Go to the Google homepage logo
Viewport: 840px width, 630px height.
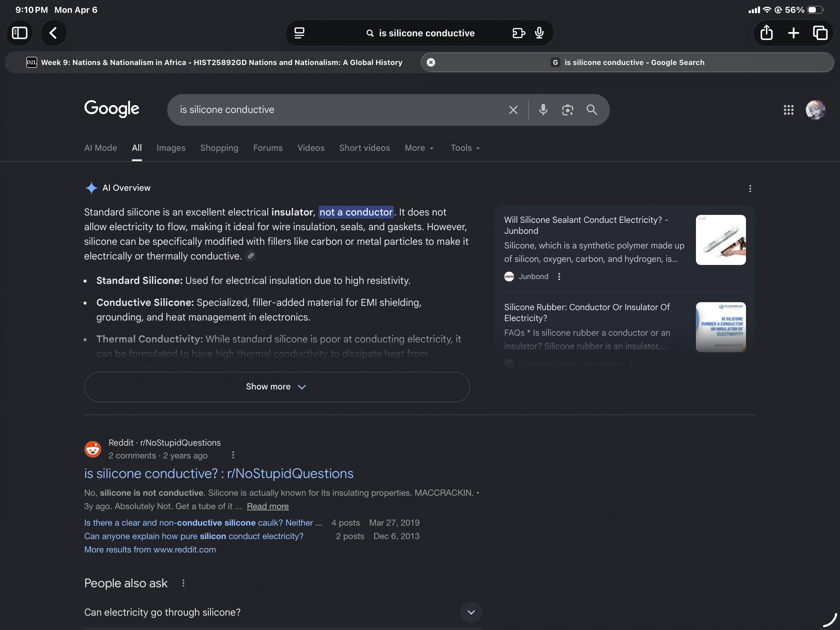pyautogui.click(x=112, y=109)
